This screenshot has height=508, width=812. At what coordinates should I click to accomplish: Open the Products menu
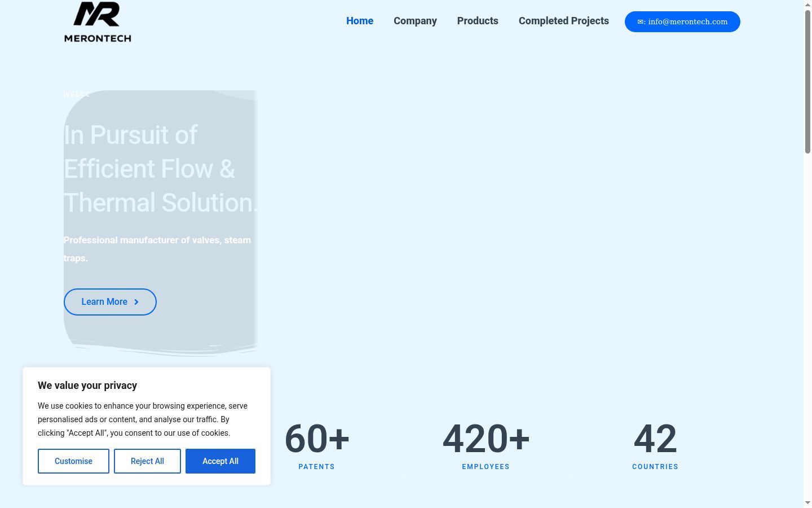pos(478,21)
